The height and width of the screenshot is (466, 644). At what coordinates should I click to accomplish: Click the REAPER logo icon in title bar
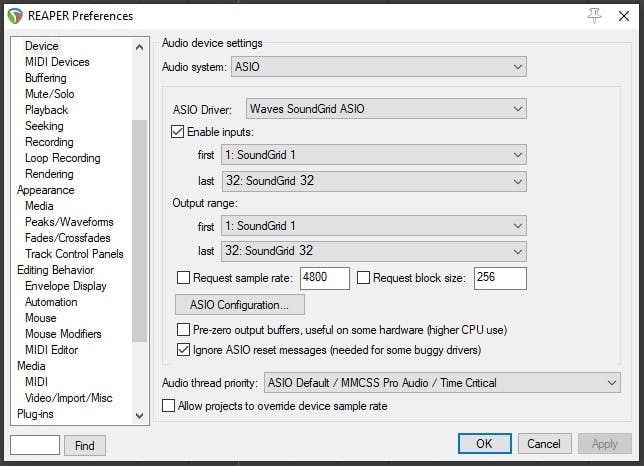pos(15,16)
